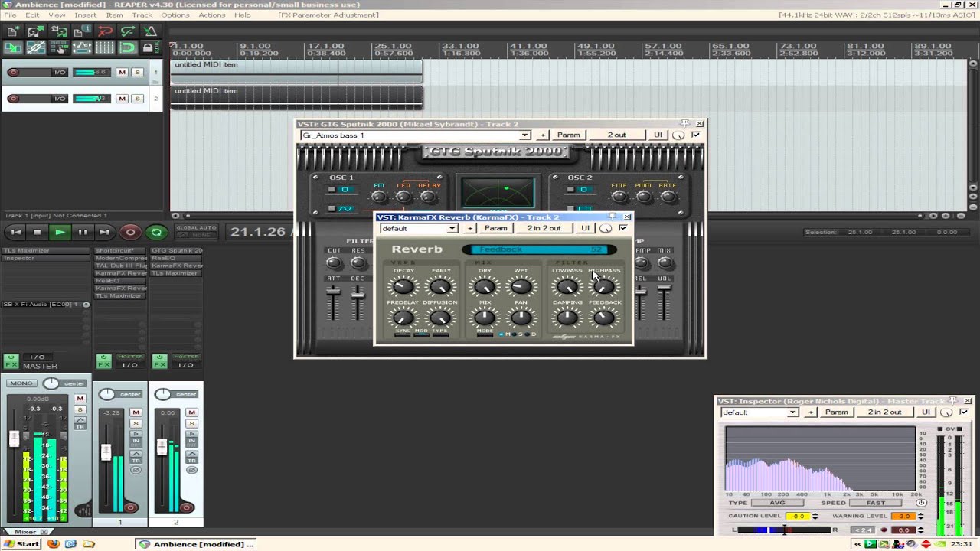Mute track 1 in track panel
The width and height of the screenshot is (980, 551).
pos(122,73)
